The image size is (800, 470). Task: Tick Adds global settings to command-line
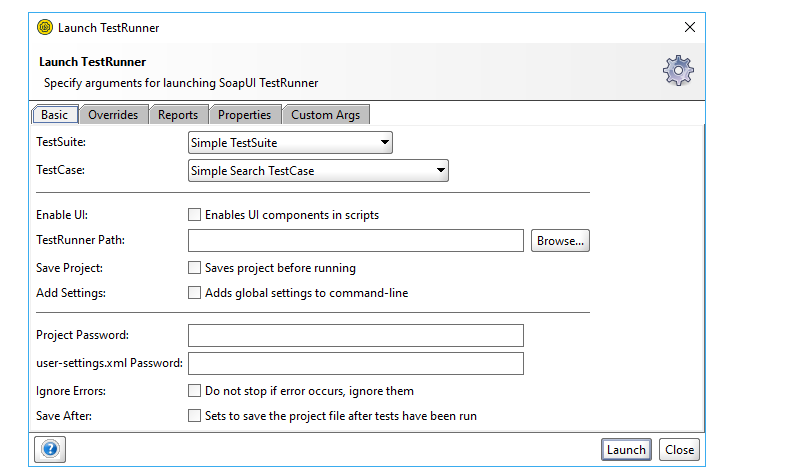[194, 293]
